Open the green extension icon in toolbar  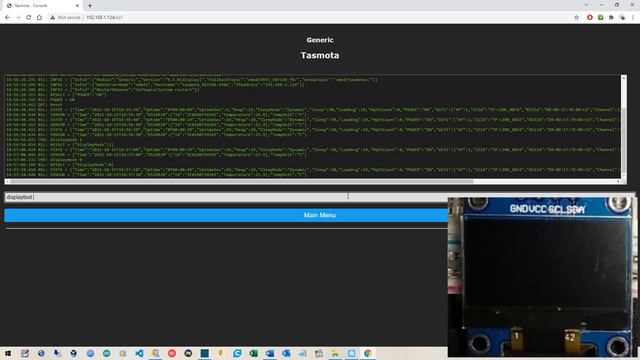(600, 18)
